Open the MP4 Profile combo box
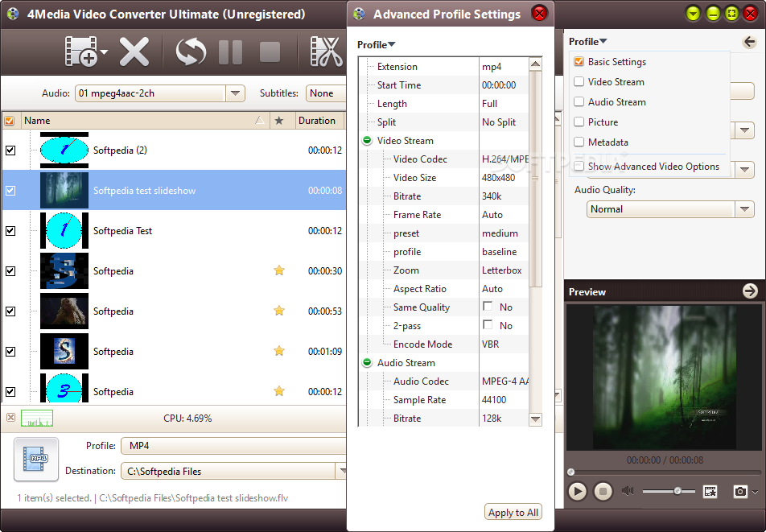Image resolution: width=766 pixels, height=532 pixels. click(233, 446)
